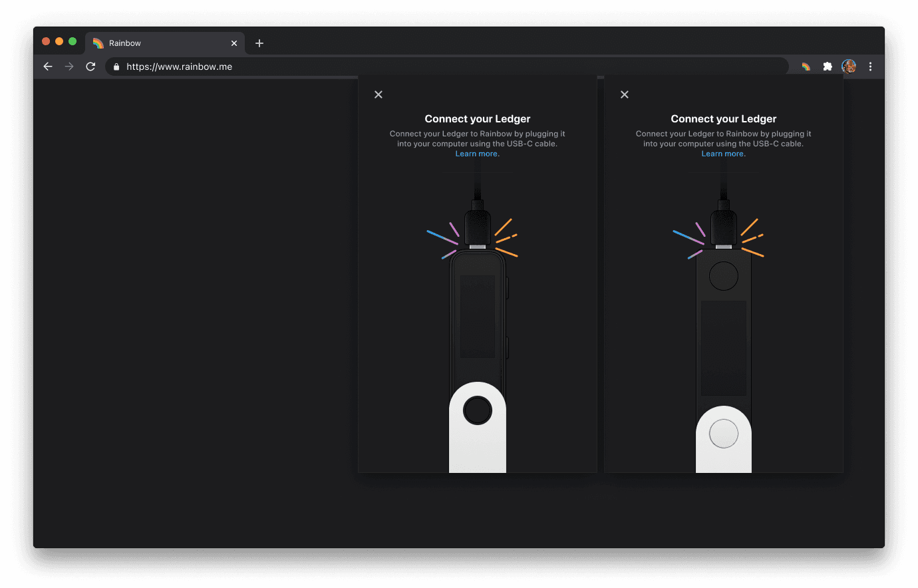Click the right panel Connect your Ledger heading

(x=724, y=119)
